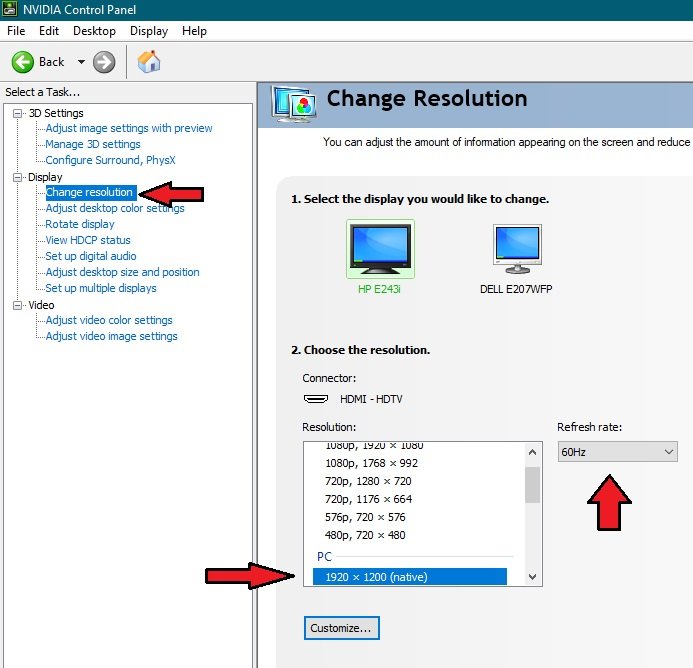Open Adjust desktop size and position
The height and width of the screenshot is (668, 693).
click(x=122, y=272)
